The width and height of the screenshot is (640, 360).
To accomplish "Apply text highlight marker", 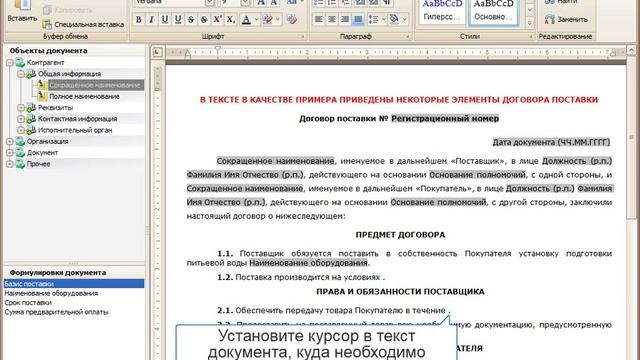I will pos(267,19).
